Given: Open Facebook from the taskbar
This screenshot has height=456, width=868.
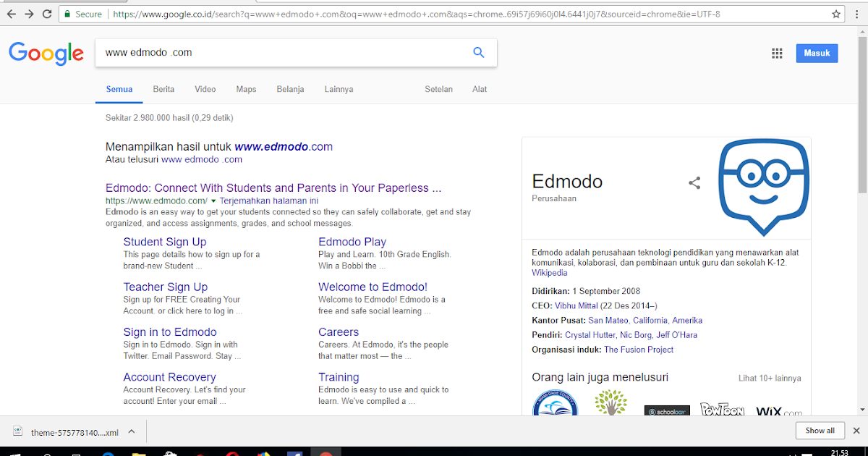Looking at the screenshot, I should click(294, 452).
